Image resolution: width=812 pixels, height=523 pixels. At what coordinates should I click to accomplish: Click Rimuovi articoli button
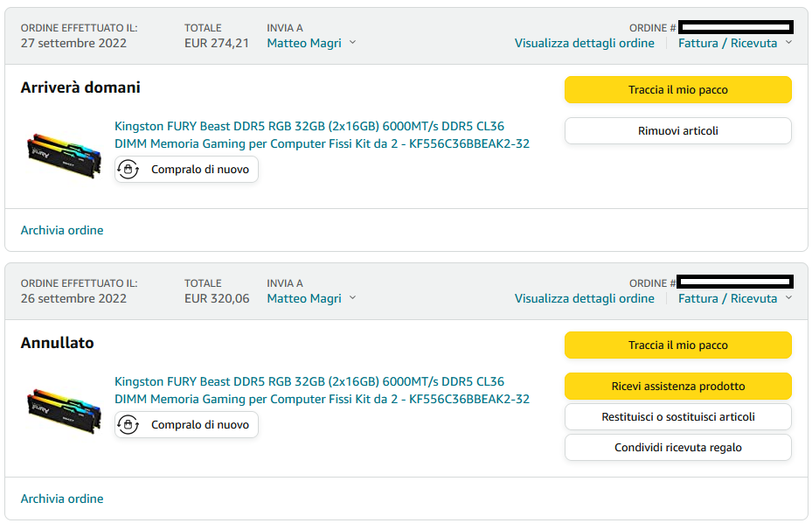(678, 130)
